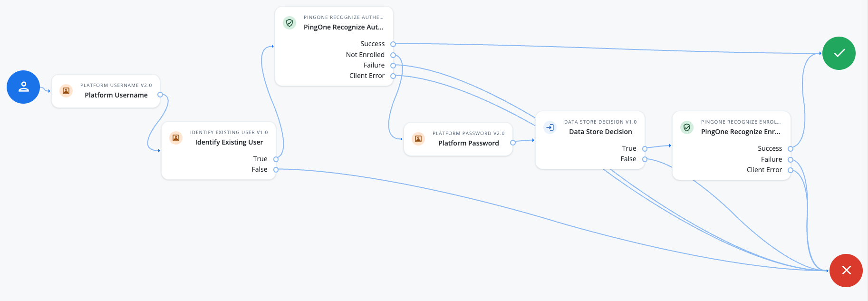Click the green success checkmark node
The height and width of the screenshot is (301, 868).
coord(839,53)
